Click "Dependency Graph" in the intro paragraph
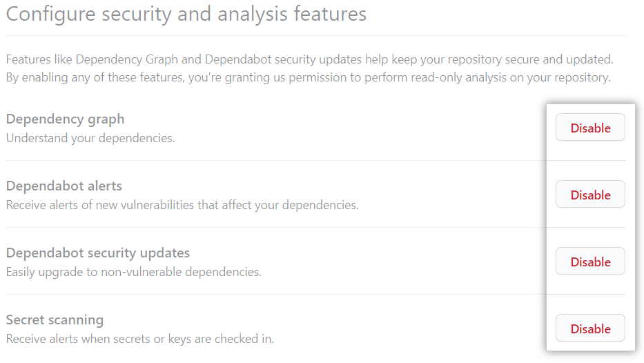This screenshot has width=644, height=363. pos(127,59)
